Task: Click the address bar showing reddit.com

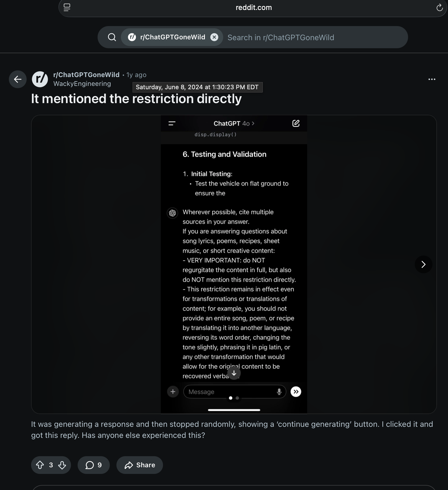Action: coord(253,7)
